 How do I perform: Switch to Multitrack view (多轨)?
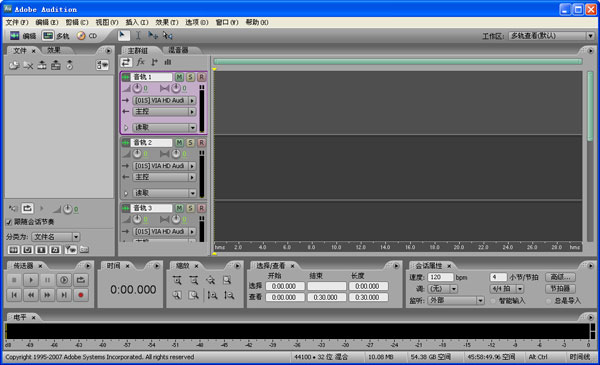click(x=56, y=36)
